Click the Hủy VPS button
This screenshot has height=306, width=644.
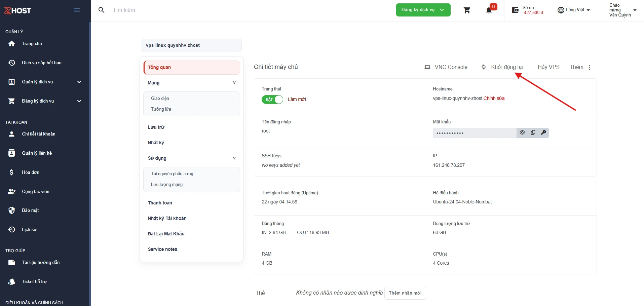(548, 67)
